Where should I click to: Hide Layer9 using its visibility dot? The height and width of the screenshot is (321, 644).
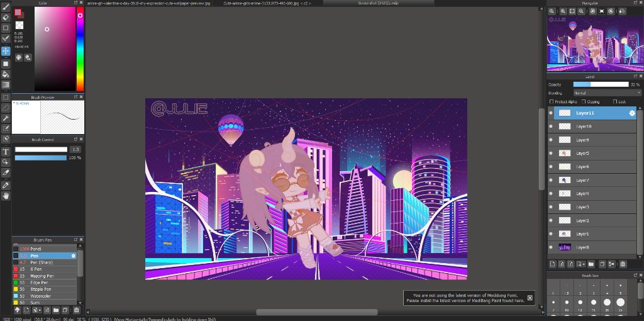tap(551, 140)
